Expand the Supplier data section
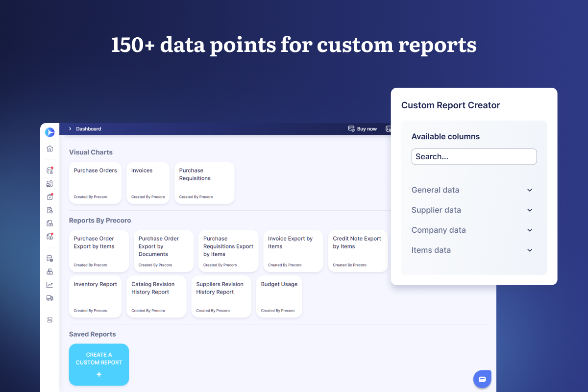This screenshot has height=392, width=588. coord(472,210)
